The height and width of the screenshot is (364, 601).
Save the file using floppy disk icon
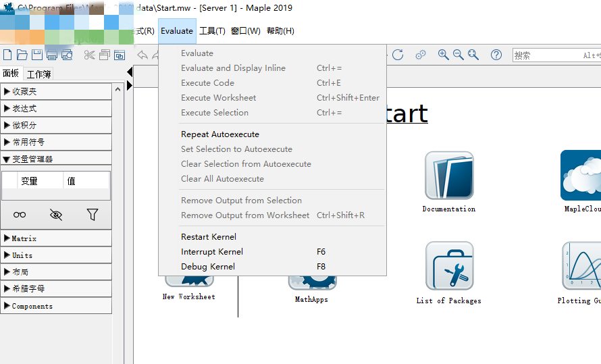point(36,55)
